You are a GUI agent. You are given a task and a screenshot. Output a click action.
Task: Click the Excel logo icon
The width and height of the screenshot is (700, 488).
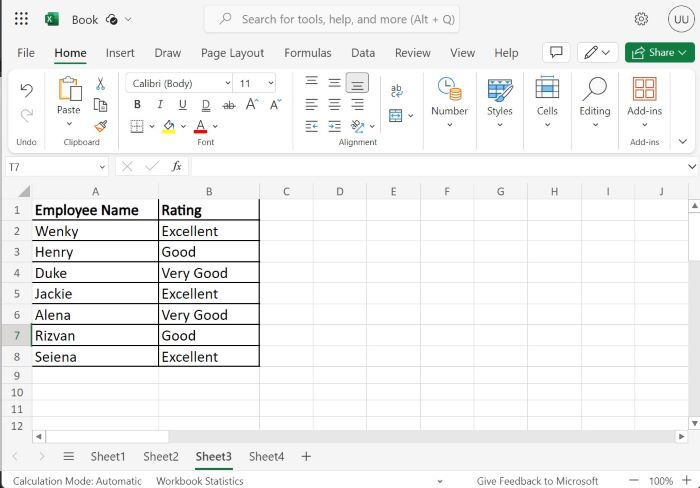coord(52,19)
